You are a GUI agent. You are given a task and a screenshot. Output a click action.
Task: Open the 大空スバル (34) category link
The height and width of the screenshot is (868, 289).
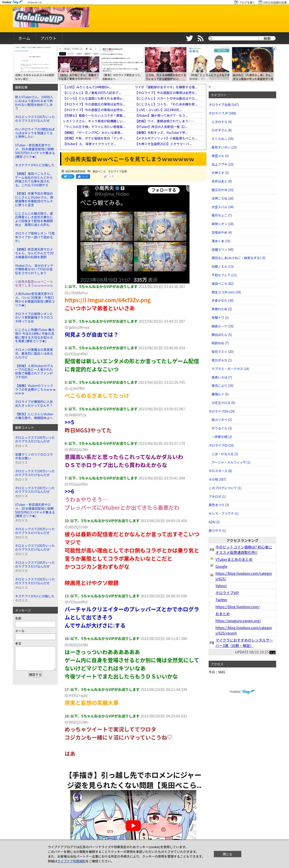pos(222,207)
